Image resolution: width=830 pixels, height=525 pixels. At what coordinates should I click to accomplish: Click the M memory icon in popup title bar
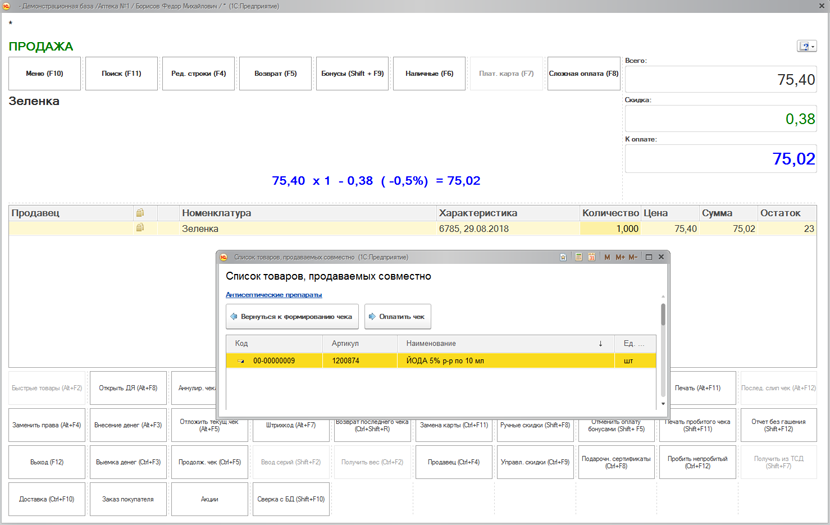(607, 257)
